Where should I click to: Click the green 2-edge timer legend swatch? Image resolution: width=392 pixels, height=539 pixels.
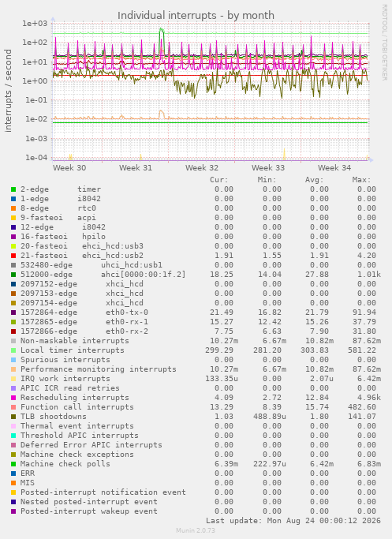13,189
